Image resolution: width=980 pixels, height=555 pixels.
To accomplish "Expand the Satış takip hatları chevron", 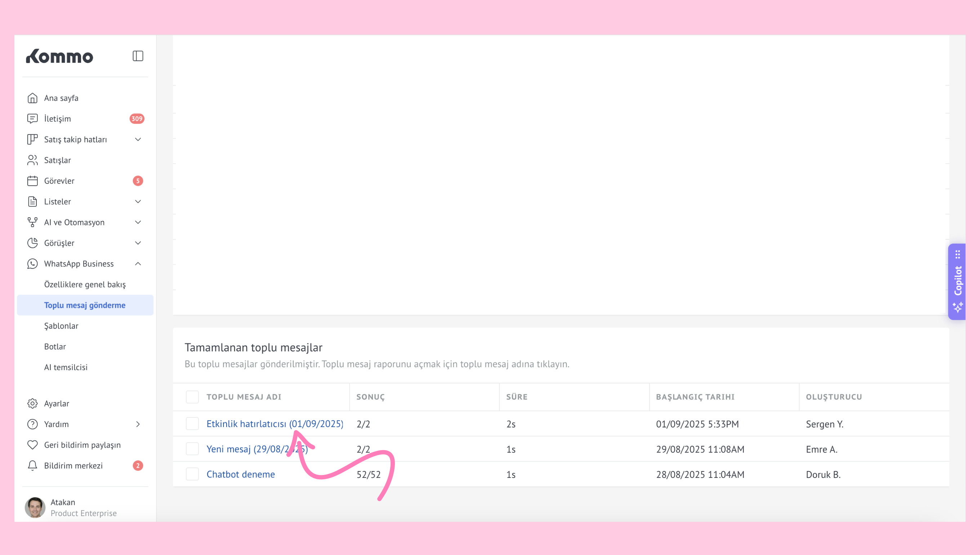I will 138,139.
